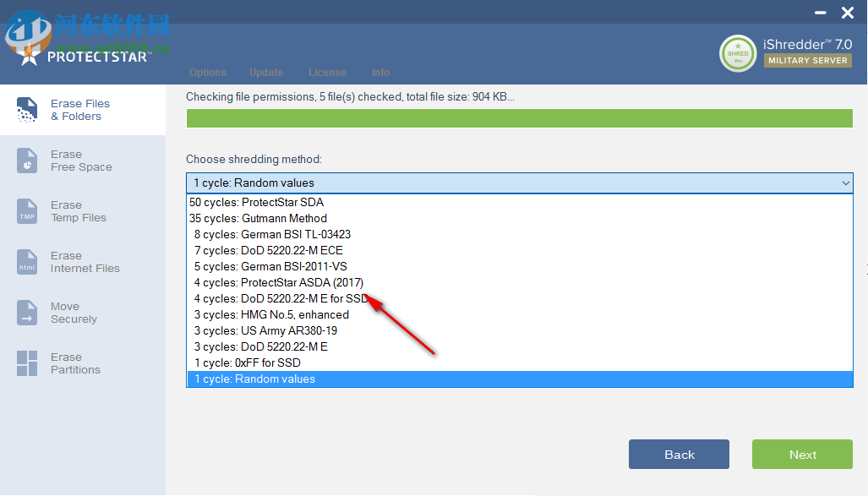Click the Back button
Image resolution: width=868 pixels, height=496 pixels.
point(679,455)
